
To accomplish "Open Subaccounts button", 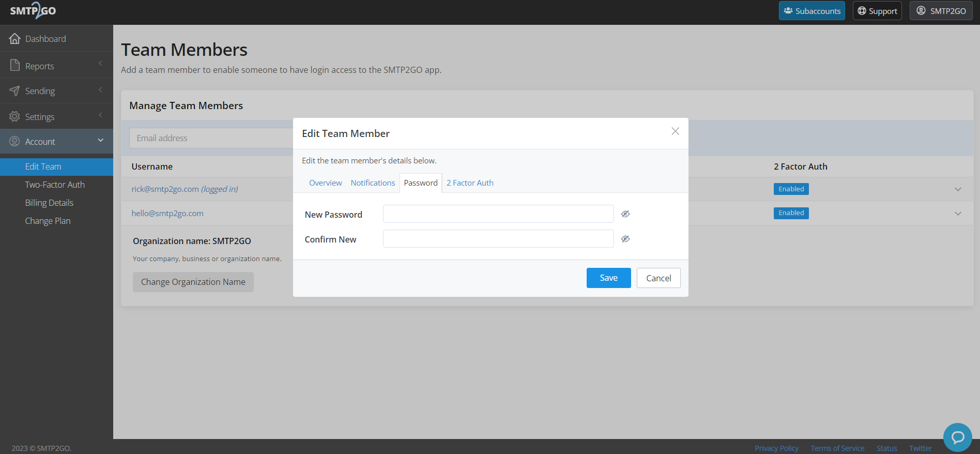I will 811,11.
